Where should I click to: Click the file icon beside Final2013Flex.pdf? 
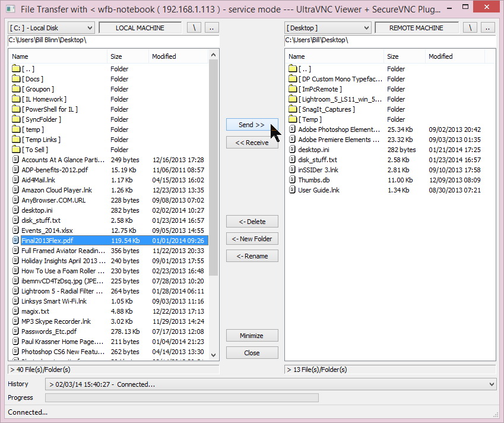click(15, 240)
